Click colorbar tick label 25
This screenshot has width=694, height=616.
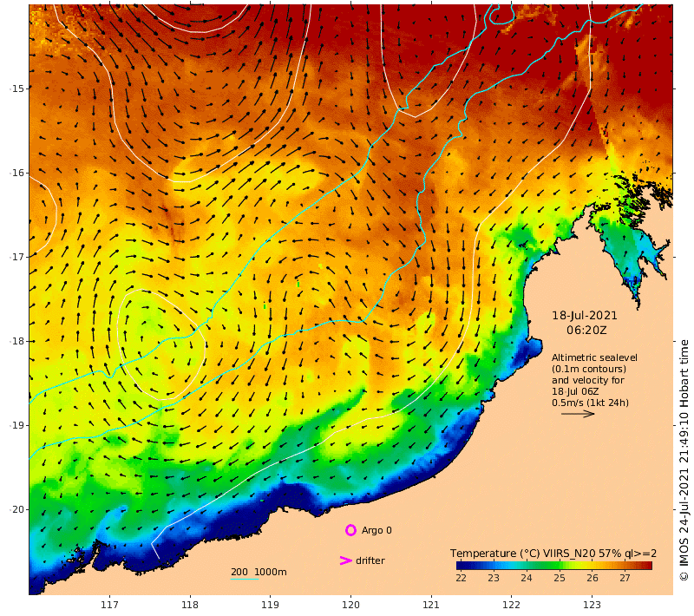point(559,578)
